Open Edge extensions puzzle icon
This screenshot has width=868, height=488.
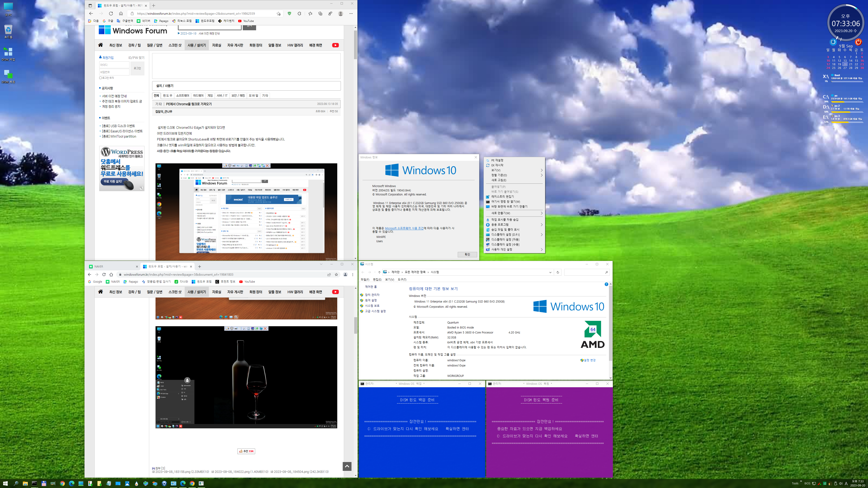(x=299, y=14)
